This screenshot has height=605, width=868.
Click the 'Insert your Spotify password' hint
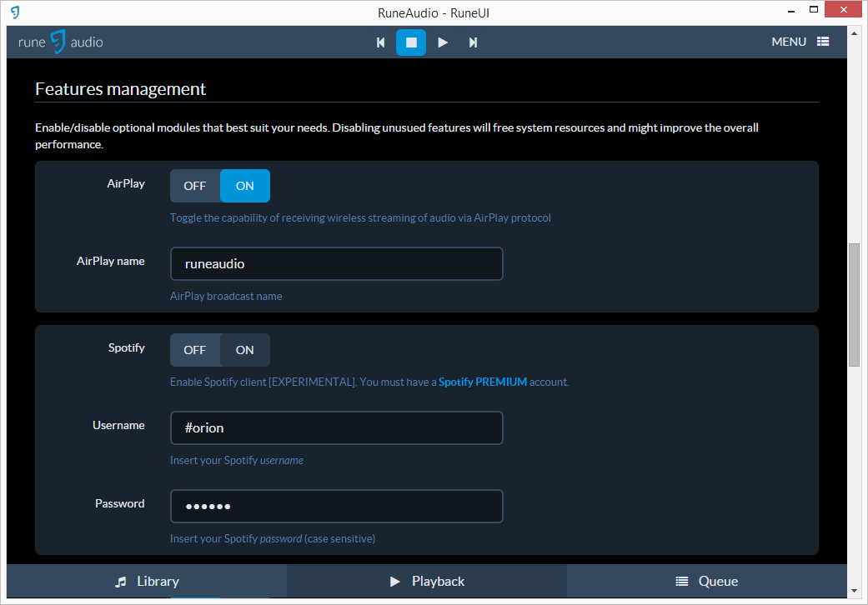(273, 538)
